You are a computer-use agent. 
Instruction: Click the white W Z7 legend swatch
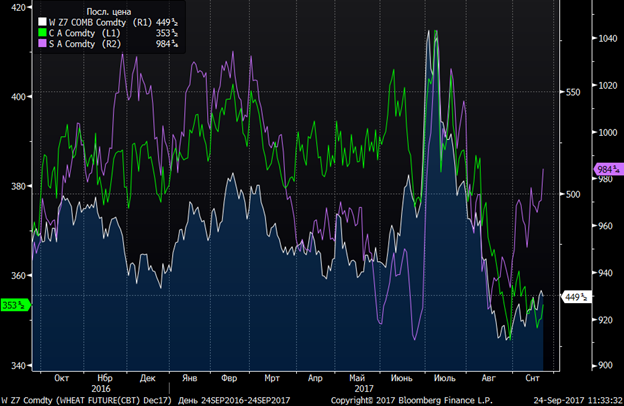pos(42,22)
